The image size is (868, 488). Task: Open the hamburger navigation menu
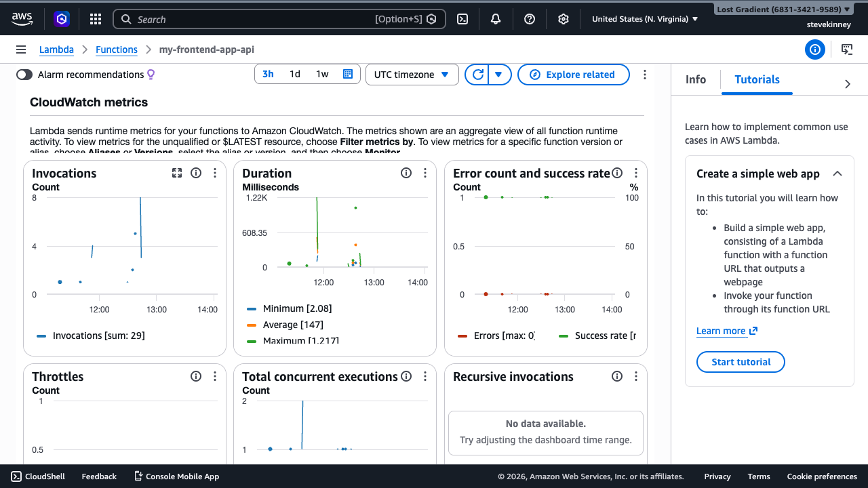21,49
